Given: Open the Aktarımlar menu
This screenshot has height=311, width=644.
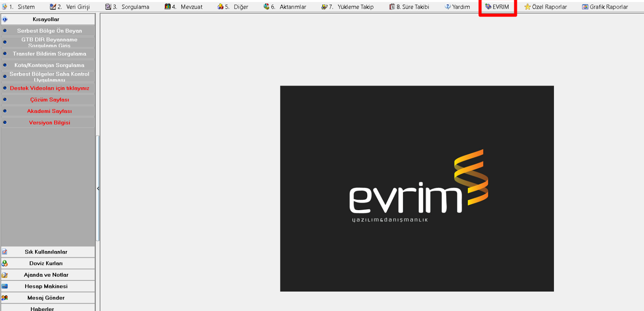Looking at the screenshot, I should [285, 7].
